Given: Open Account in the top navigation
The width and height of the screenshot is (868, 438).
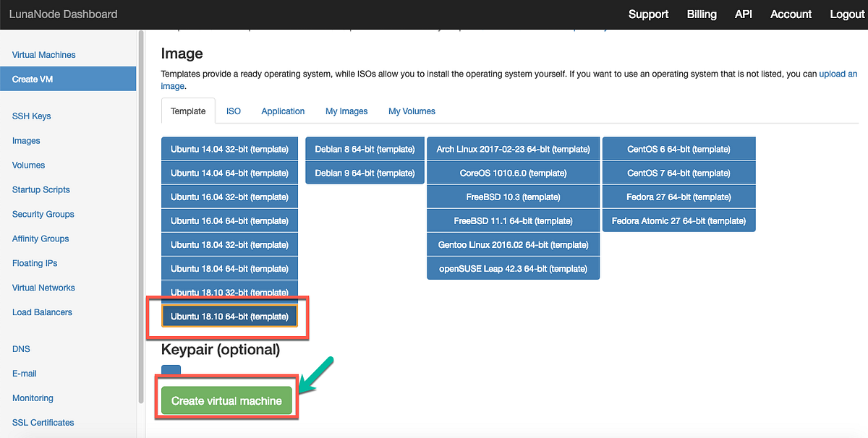Looking at the screenshot, I should point(791,14).
